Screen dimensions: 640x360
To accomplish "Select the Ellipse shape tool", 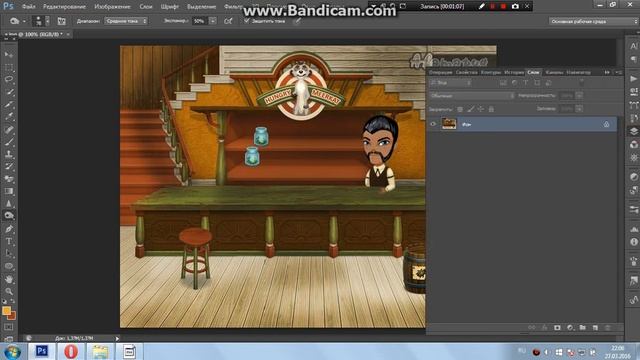I will (9, 266).
